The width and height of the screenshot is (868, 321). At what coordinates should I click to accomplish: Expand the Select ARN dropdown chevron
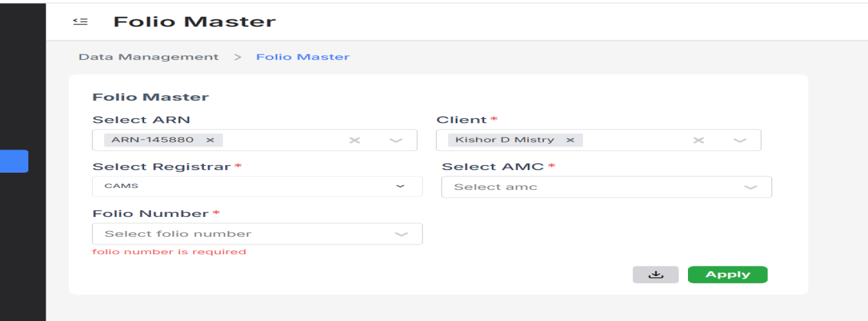pos(395,140)
